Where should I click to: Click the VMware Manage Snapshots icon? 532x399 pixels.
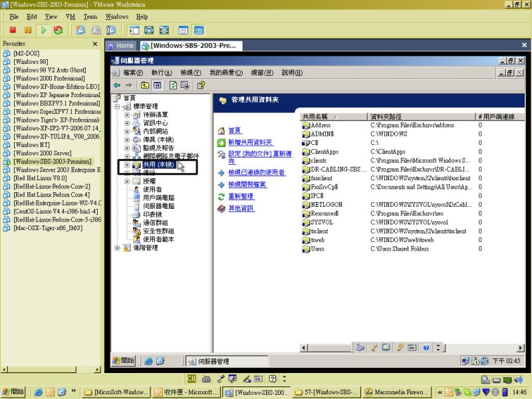[111, 30]
